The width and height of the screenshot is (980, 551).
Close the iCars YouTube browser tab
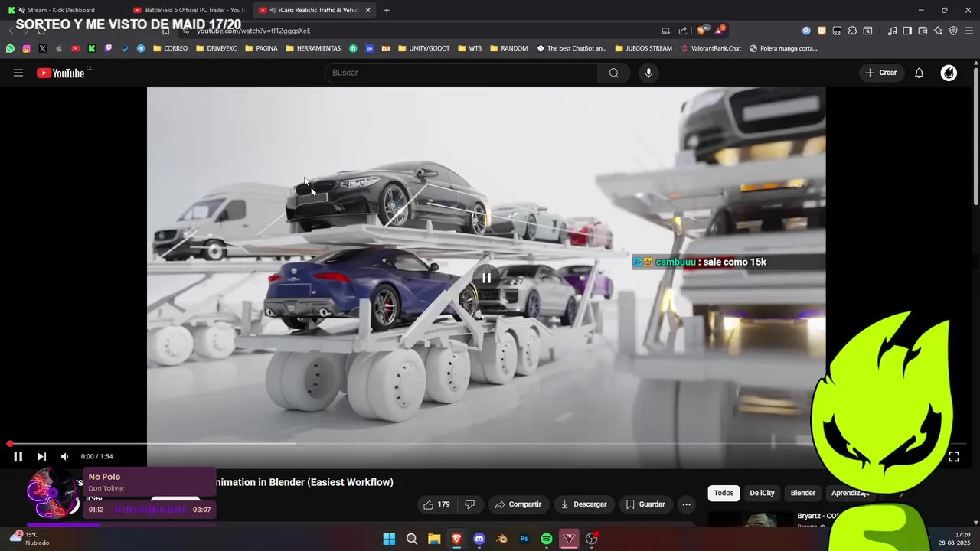368,10
